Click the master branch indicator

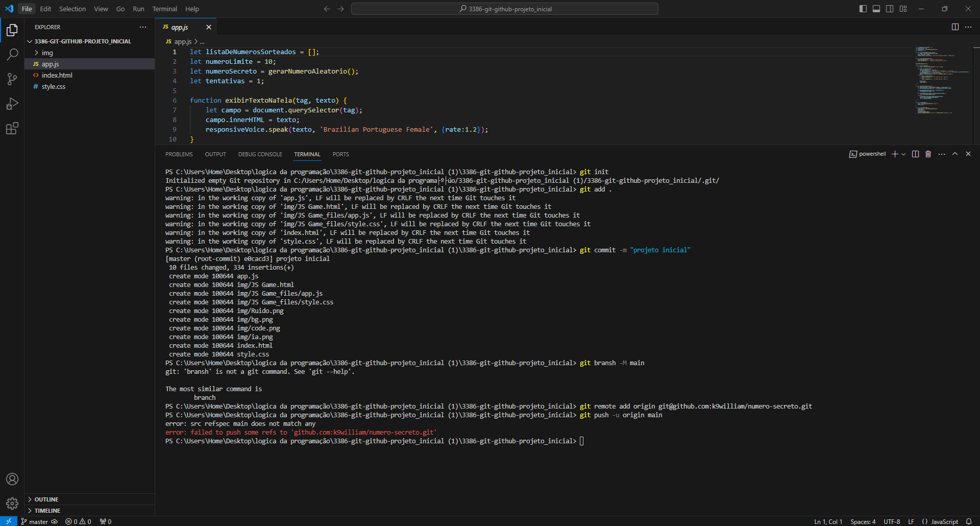tap(34, 521)
